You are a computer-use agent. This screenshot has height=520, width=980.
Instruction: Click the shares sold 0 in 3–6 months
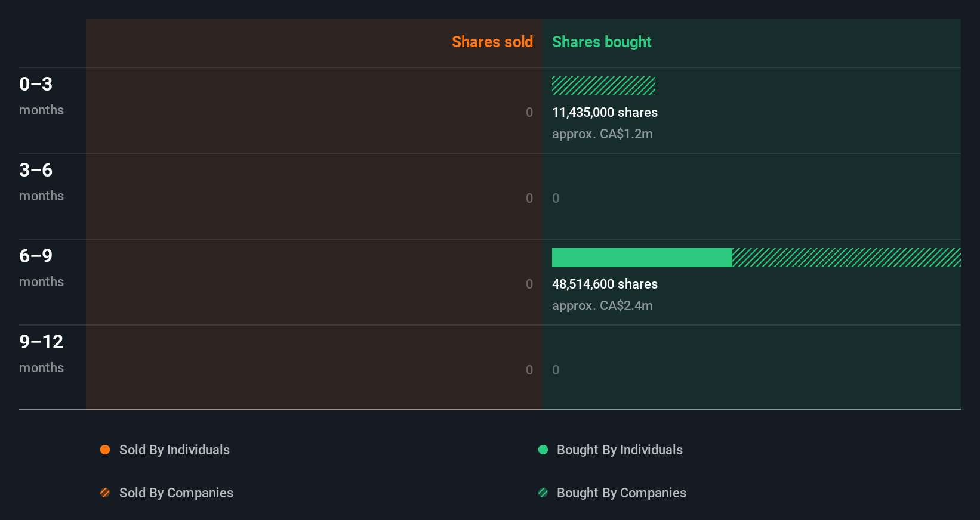pos(529,198)
